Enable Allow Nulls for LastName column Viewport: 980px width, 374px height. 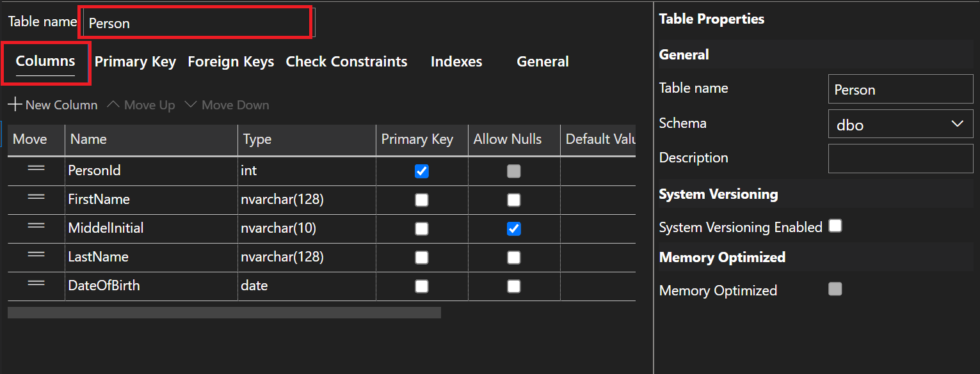513,256
